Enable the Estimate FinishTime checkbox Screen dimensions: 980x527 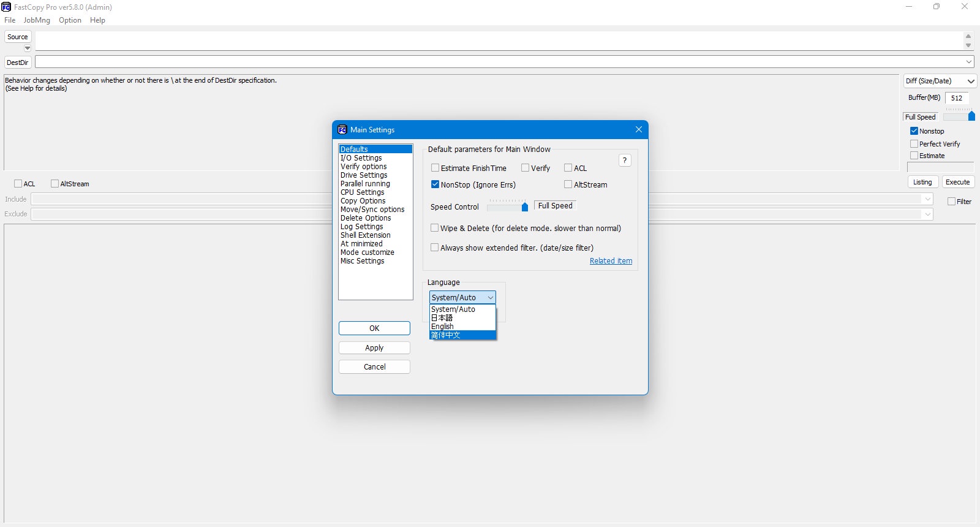point(435,168)
